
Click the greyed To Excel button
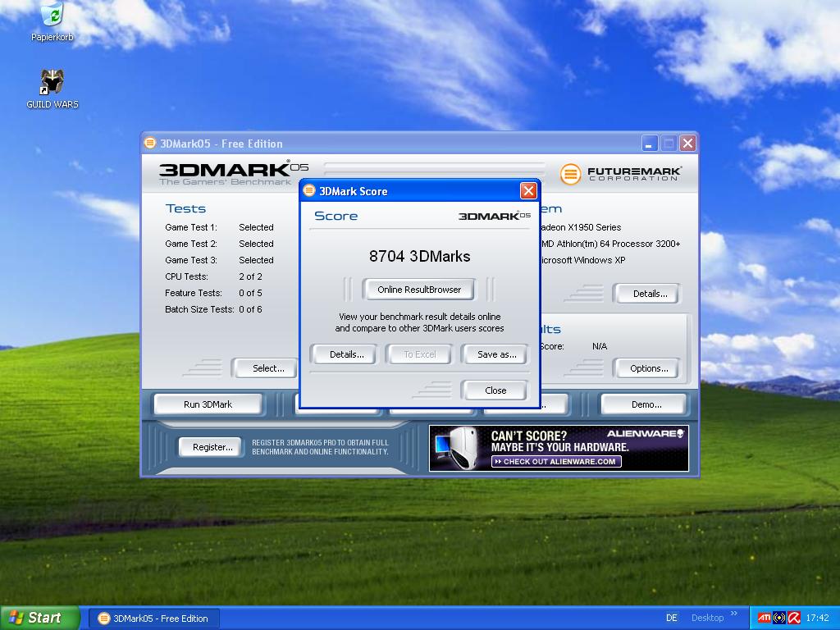coord(419,354)
